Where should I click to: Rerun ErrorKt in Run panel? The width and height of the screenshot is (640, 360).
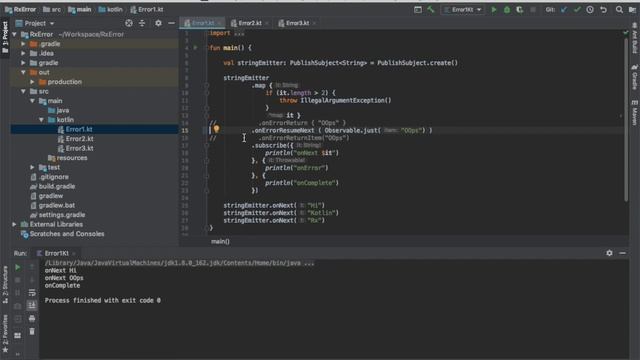[x=18, y=267]
